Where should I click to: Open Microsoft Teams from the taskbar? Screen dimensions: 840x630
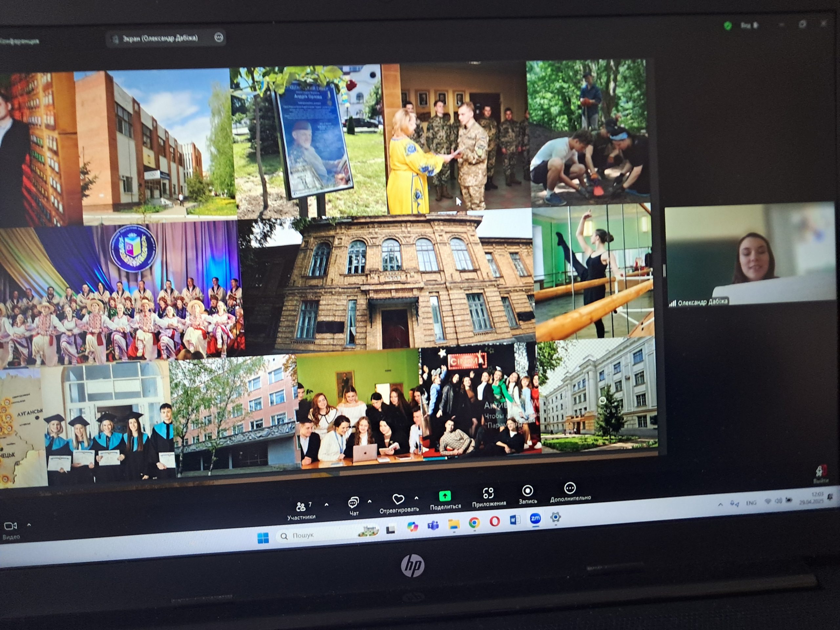coord(433,526)
